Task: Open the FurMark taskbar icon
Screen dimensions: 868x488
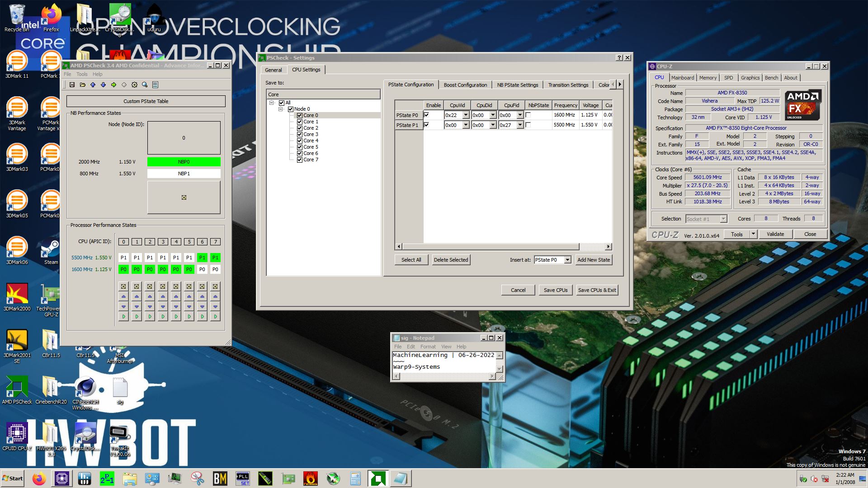Action: point(311,479)
